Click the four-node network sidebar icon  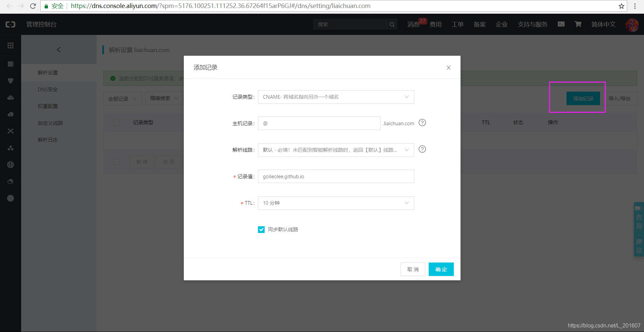10,131
